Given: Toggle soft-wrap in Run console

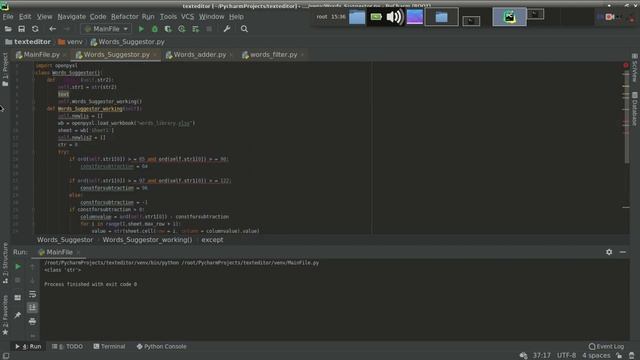Looking at the screenshot, I should tap(33, 294).
